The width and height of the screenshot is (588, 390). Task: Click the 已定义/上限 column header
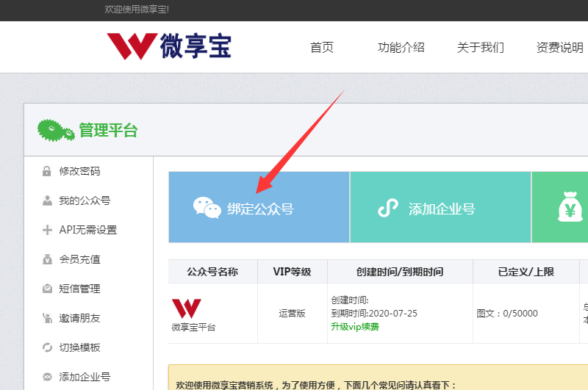pyautogui.click(x=526, y=272)
